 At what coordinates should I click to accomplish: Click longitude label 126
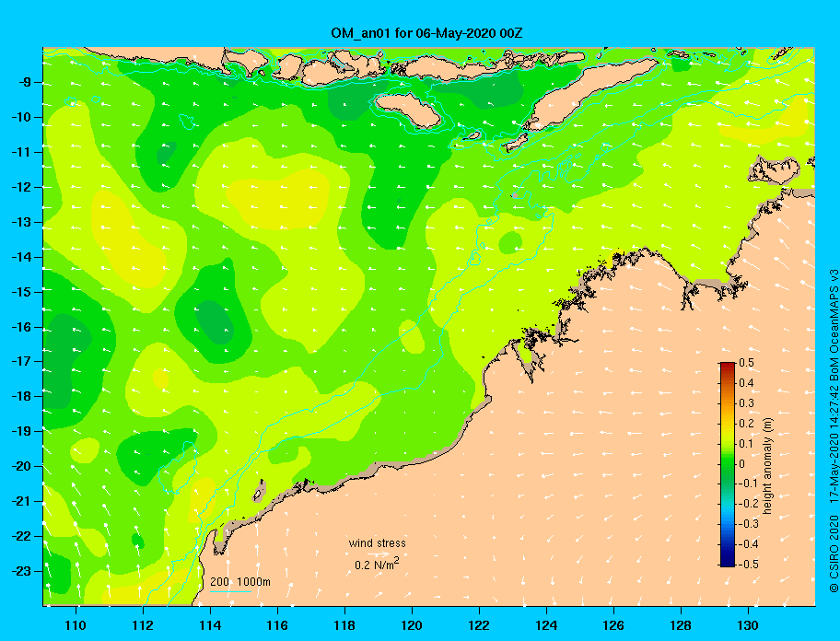tap(613, 625)
